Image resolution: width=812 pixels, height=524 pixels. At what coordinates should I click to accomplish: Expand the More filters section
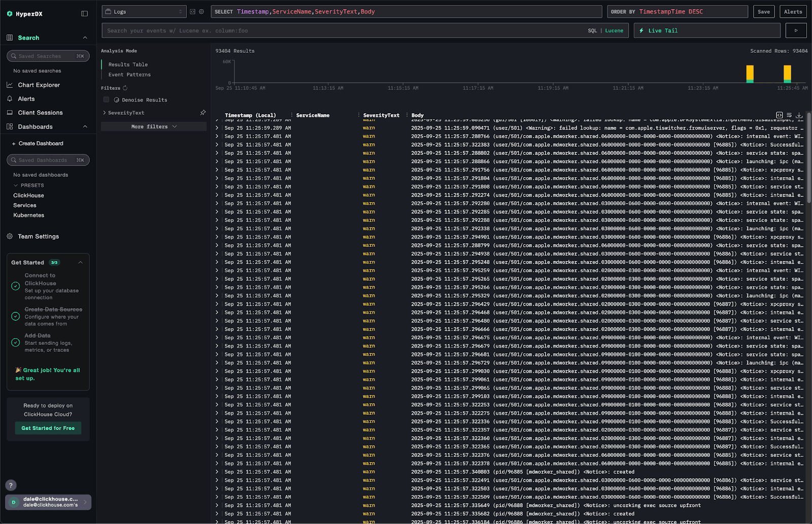[153, 126]
